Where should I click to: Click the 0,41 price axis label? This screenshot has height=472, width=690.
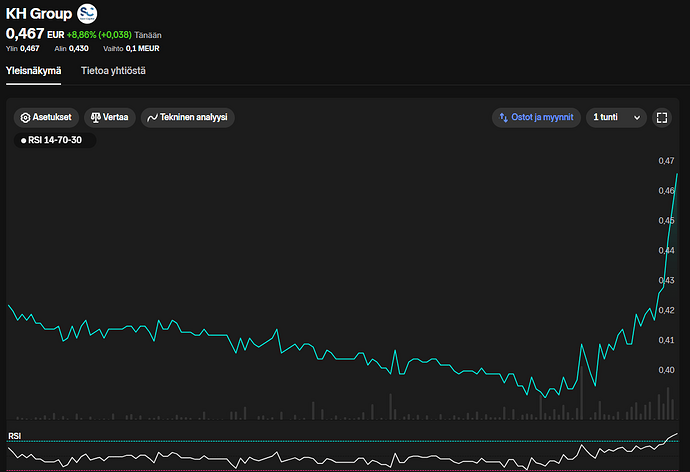pos(666,340)
